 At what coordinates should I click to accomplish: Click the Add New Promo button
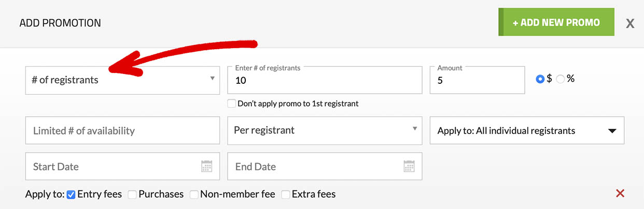556,22
